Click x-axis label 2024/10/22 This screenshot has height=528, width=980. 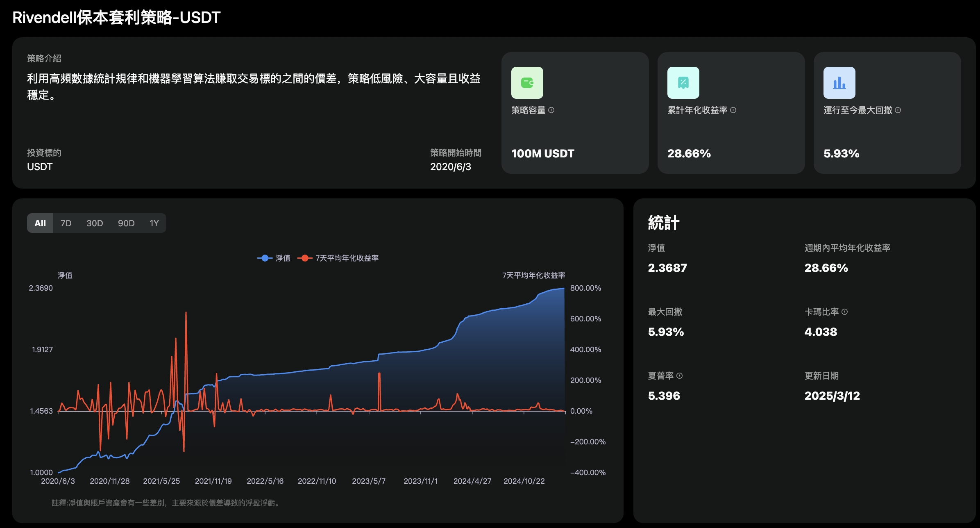coord(524,481)
